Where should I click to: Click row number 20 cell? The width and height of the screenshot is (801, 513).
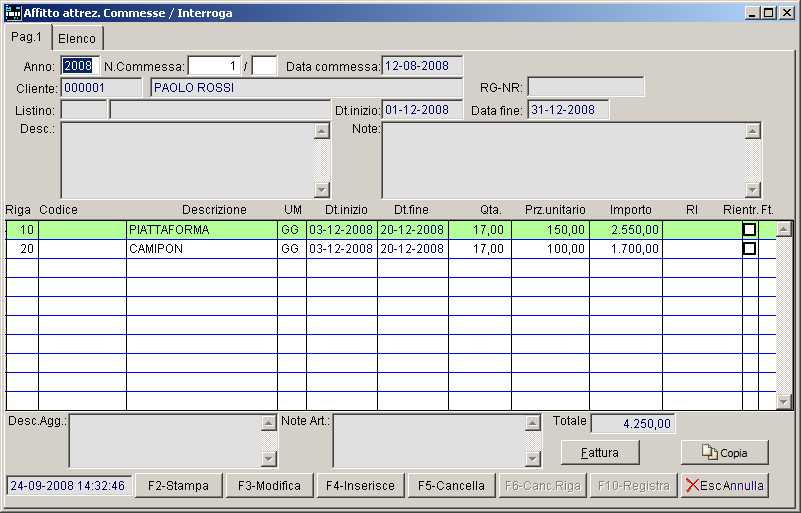pos(22,249)
